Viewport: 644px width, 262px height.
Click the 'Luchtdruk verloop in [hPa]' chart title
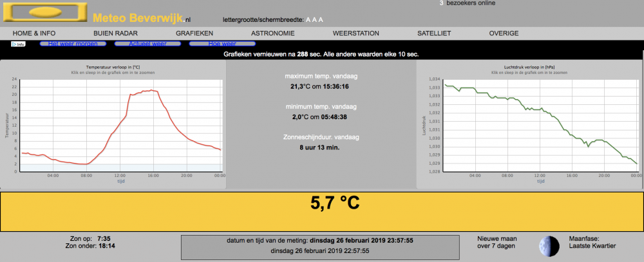pyautogui.click(x=529, y=66)
